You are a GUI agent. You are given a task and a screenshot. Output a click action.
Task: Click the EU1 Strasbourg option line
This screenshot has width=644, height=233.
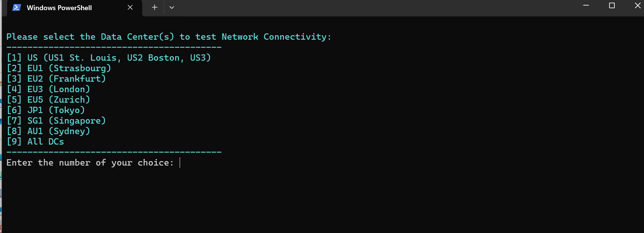pyautogui.click(x=59, y=68)
